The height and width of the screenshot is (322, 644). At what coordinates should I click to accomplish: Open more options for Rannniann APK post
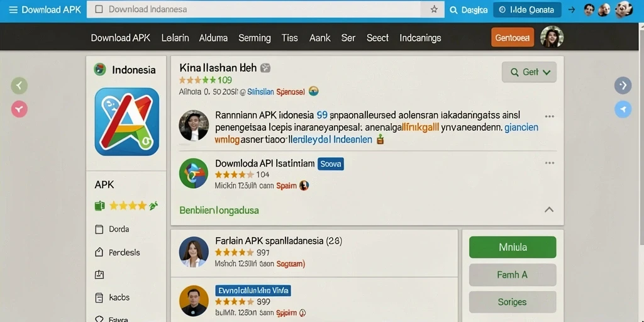coord(550,116)
